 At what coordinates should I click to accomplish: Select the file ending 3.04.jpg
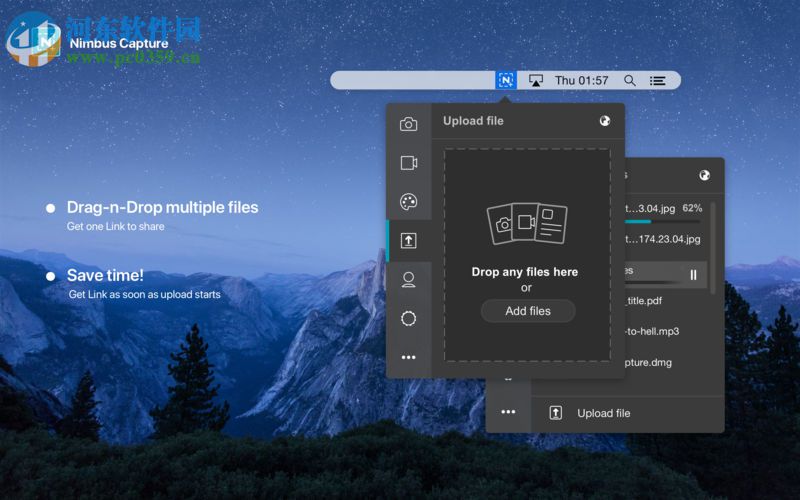click(651, 209)
